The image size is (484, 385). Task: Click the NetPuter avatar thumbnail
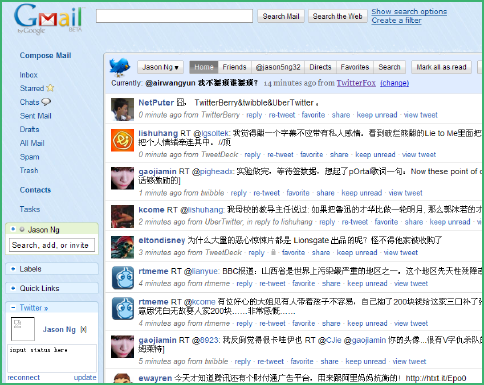coord(122,109)
